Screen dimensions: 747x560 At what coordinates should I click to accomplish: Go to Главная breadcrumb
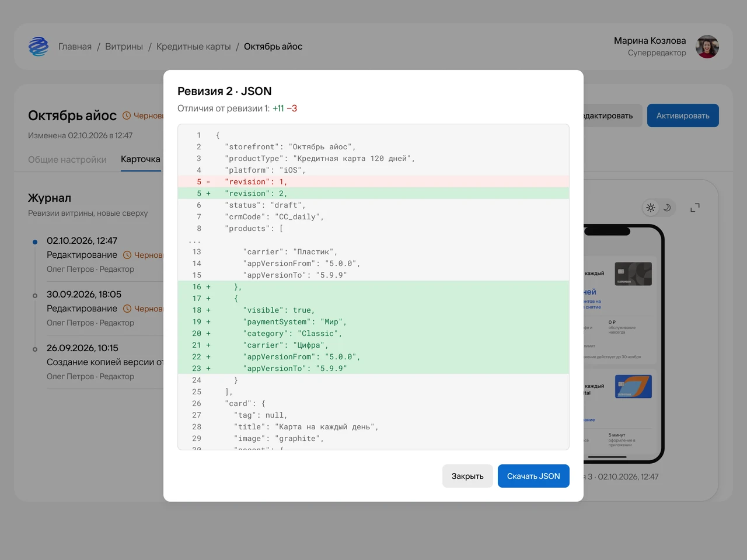(x=75, y=47)
